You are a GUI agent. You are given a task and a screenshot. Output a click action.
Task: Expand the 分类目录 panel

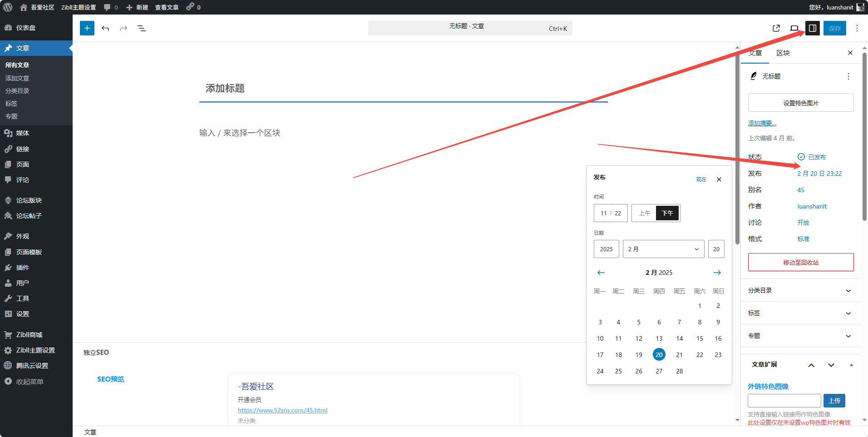pos(801,290)
